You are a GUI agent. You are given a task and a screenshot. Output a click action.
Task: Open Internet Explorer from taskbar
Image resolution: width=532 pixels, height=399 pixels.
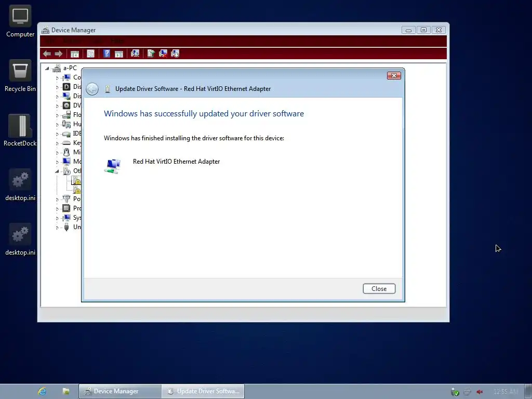click(x=42, y=392)
